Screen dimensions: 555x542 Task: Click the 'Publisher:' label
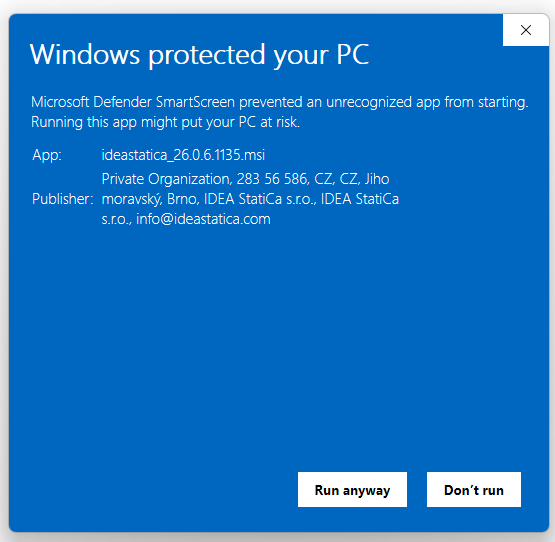click(x=63, y=199)
